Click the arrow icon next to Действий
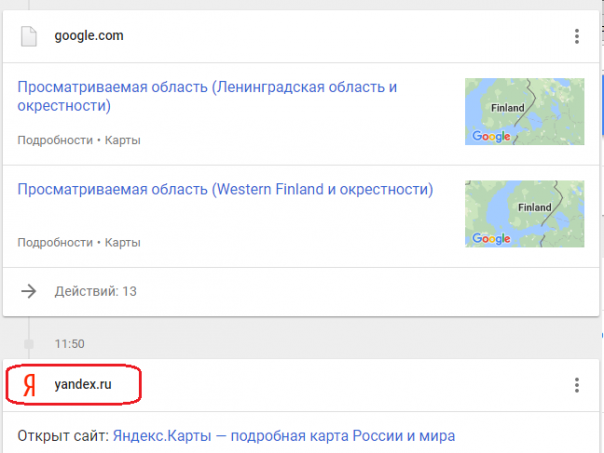Viewport: 604px width, 453px height. pos(30,291)
